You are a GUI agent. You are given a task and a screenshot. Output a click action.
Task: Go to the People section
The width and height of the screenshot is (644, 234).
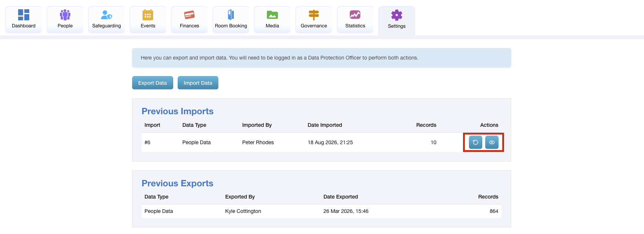coord(65,20)
